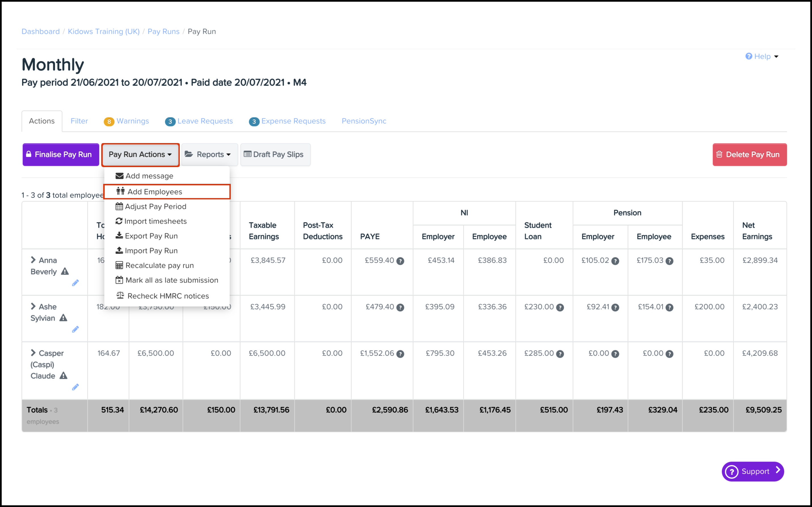Toggle the Pay Run Actions dropdown

140,155
